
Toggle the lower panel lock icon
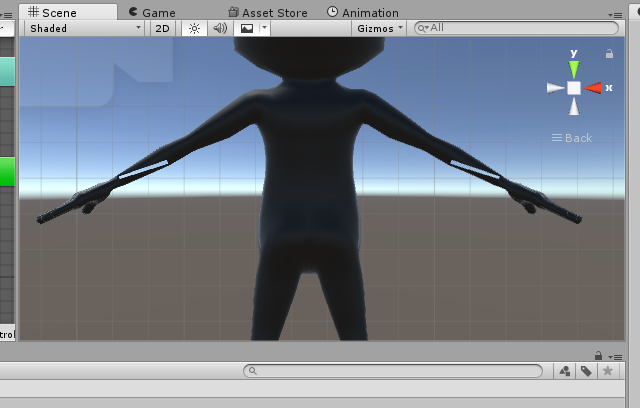pos(598,356)
